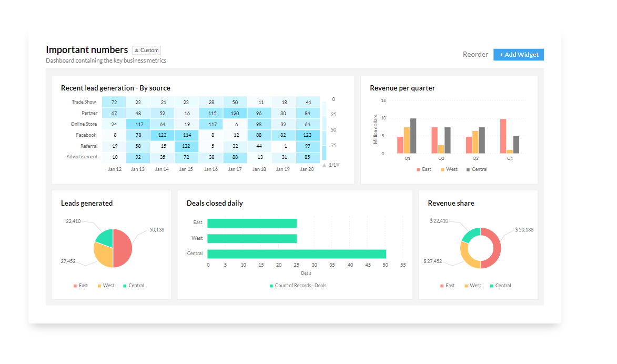Click the Reorder link

point(476,54)
